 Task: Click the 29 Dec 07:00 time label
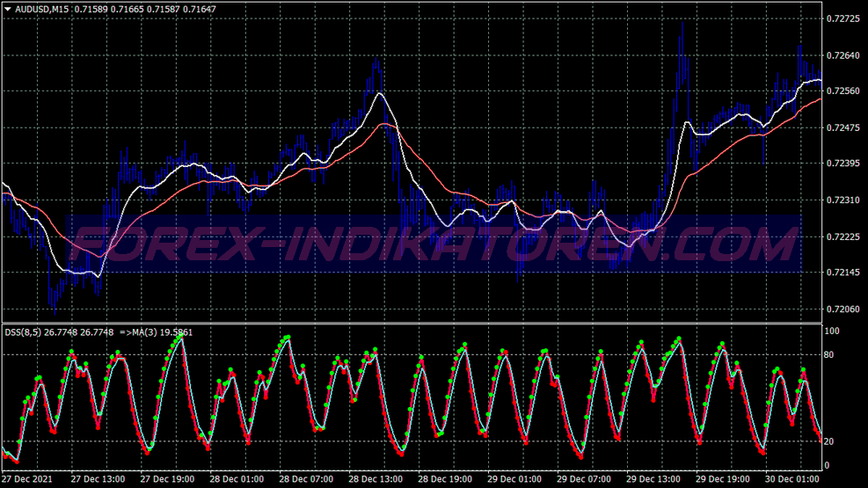pos(584,478)
